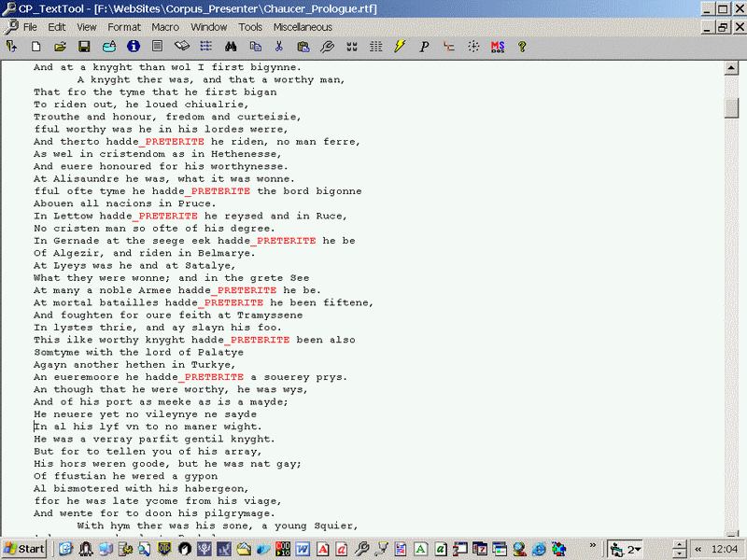Click the scroll up arrow of vertical scrollbar
Image resolution: width=747 pixels, height=560 pixels.
(731, 67)
